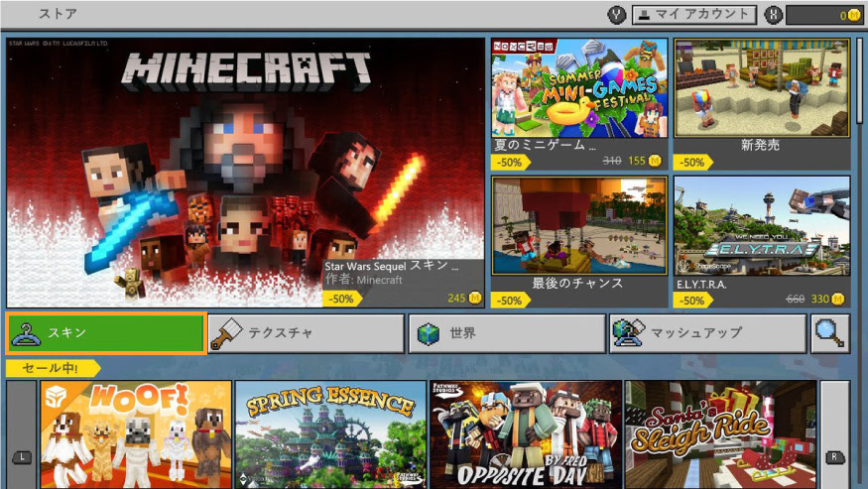Viewport: 868px width, 489px height.
Task: Click the セール中! sale label
Action: coord(53,368)
